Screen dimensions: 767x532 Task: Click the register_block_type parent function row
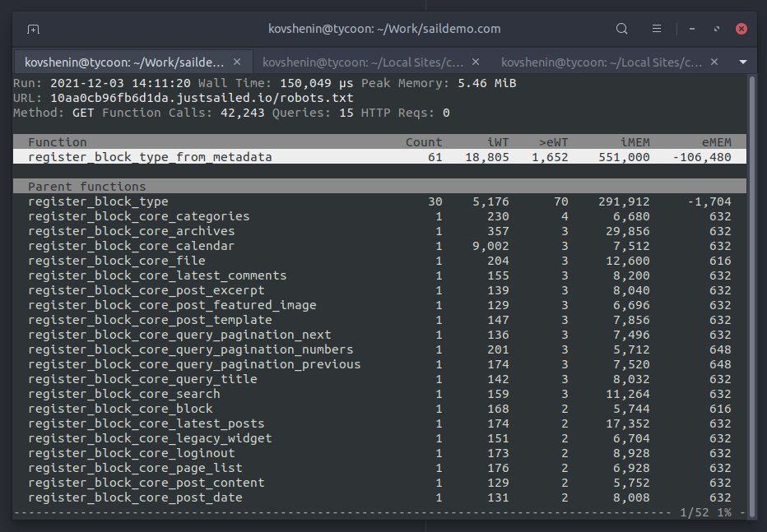pyautogui.click(x=98, y=201)
